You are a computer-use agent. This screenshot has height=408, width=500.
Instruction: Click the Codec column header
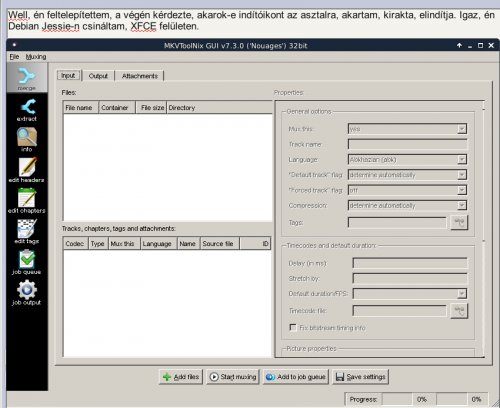(x=76, y=244)
